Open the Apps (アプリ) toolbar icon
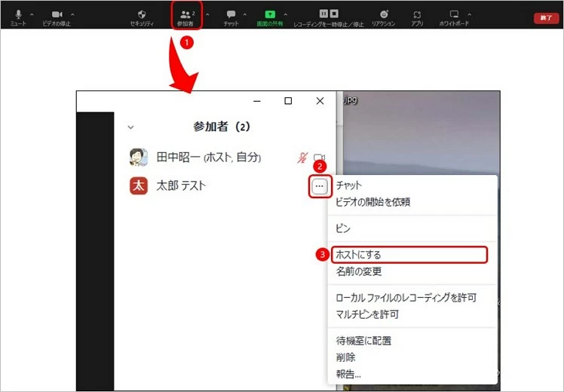The width and height of the screenshot is (564, 392). [417, 15]
